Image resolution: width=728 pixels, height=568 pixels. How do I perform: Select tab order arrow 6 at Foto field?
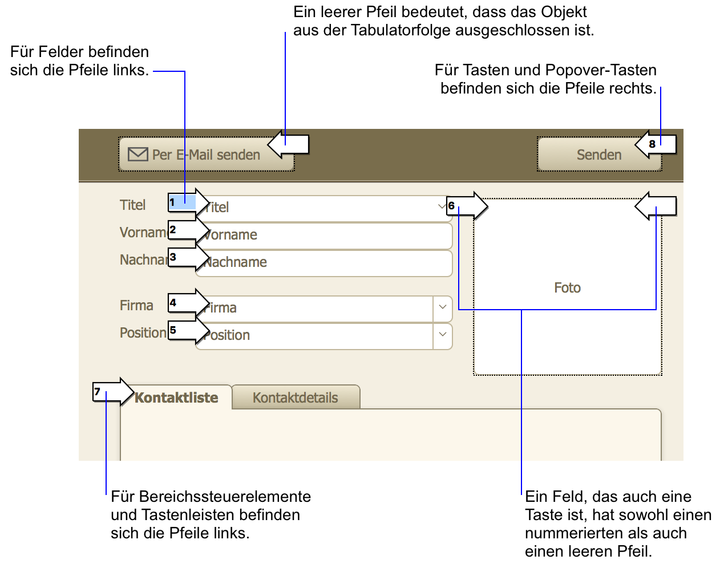coord(466,206)
